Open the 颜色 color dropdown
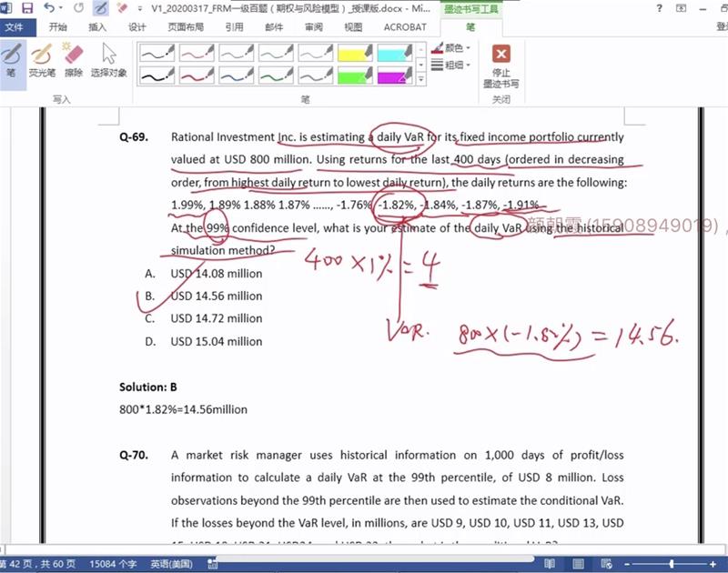 tap(450, 48)
